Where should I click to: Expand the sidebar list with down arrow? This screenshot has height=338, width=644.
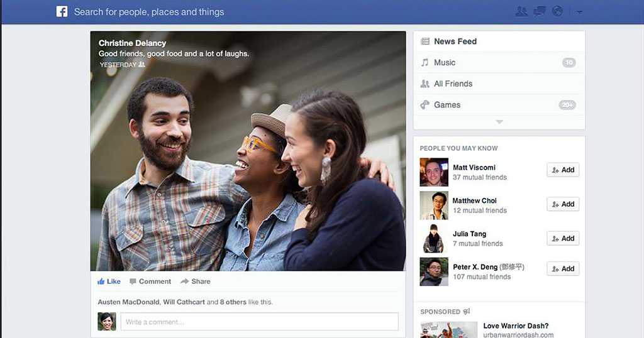pos(499,122)
